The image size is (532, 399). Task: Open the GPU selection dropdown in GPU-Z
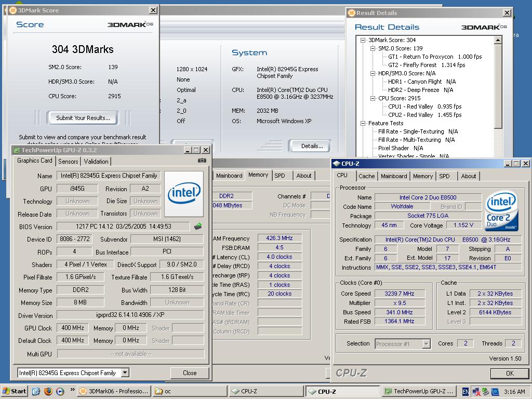point(125,373)
